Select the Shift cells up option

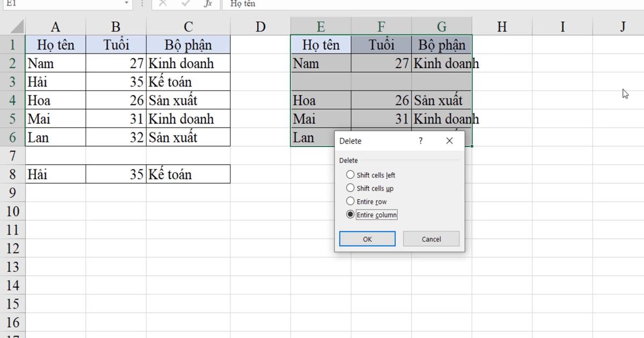[x=351, y=188]
